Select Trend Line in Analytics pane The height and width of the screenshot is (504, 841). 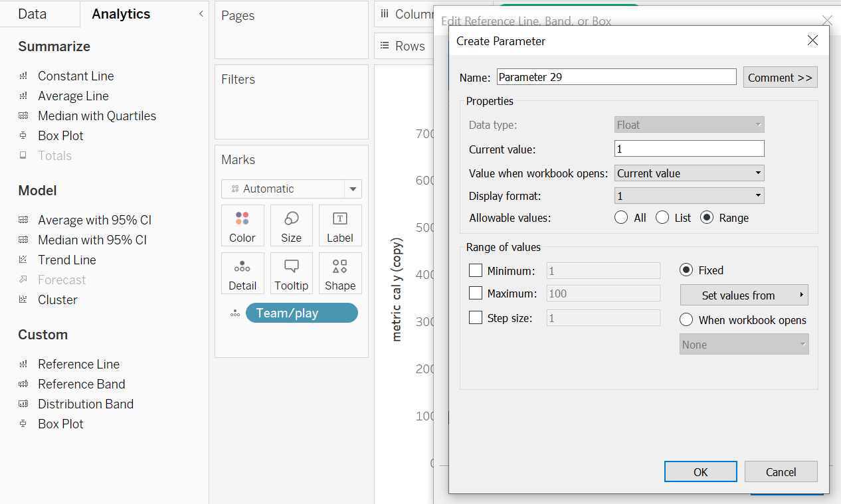point(66,260)
